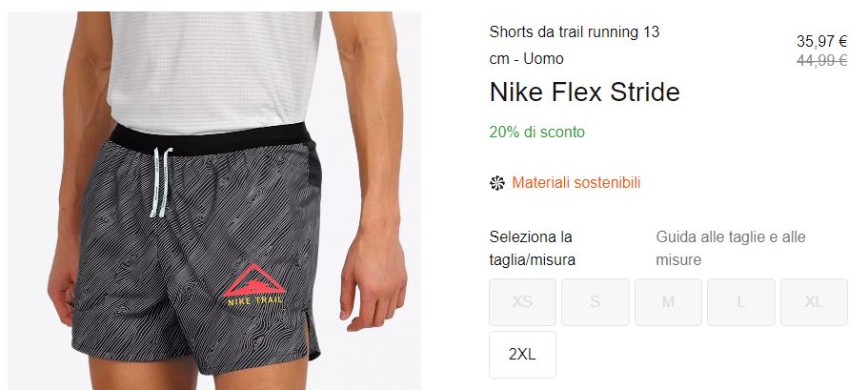Choose size L option

(x=741, y=302)
